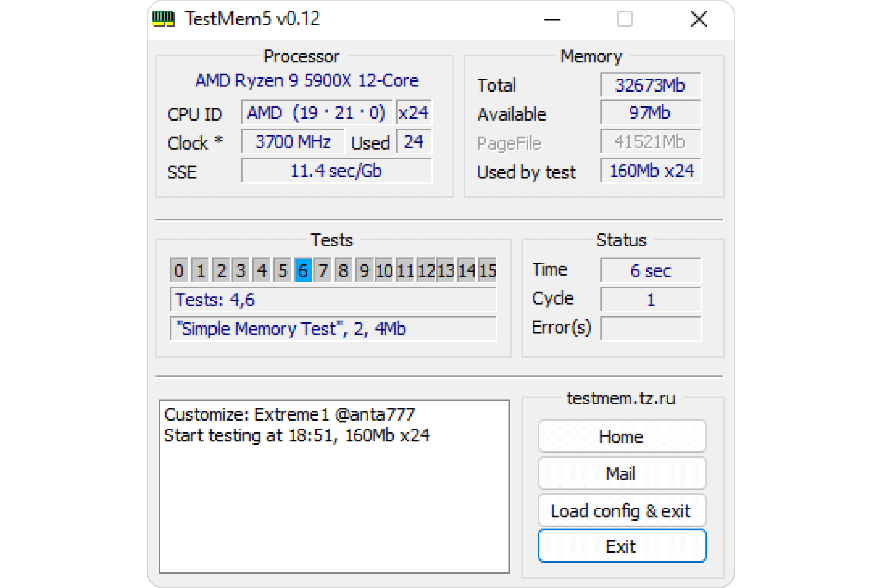Click Load config & exit button
Image resolution: width=882 pixels, height=588 pixels.
click(621, 511)
